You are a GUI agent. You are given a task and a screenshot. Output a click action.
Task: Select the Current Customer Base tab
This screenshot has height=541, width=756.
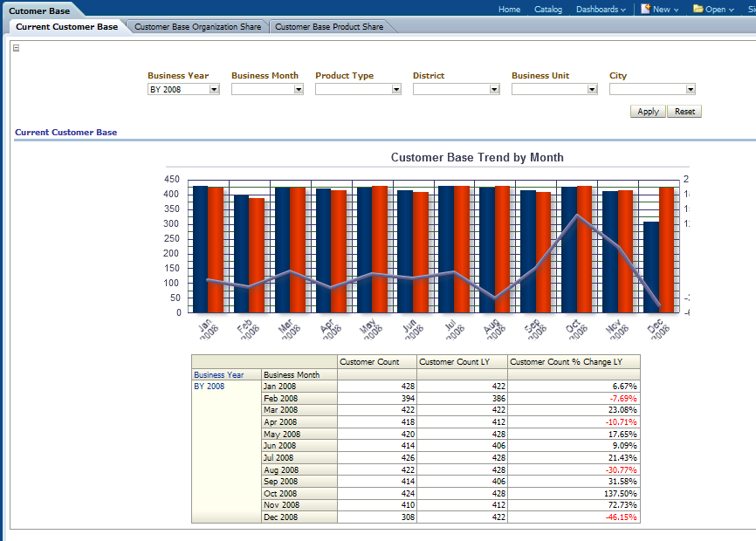coord(66,27)
